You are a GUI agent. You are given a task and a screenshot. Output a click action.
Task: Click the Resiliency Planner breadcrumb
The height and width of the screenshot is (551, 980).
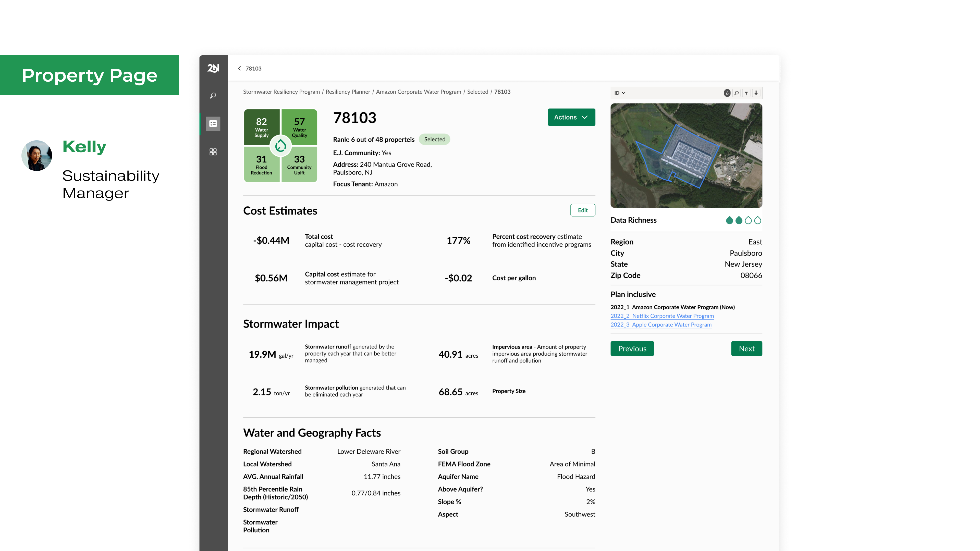point(348,92)
